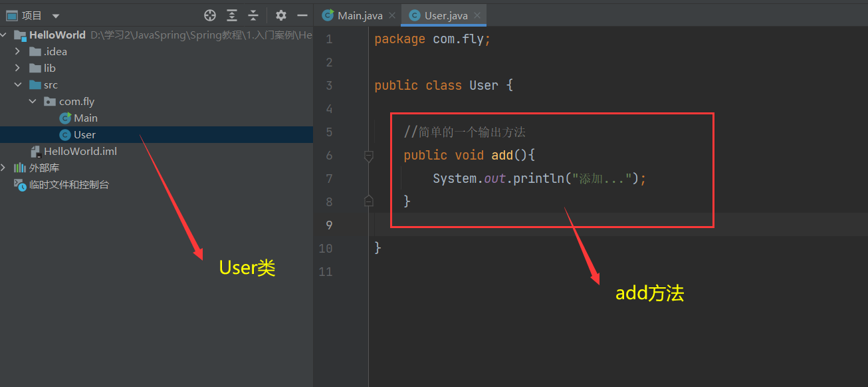Expand the .idea folder
Viewport: 868px width, 387px height.
pos(18,51)
